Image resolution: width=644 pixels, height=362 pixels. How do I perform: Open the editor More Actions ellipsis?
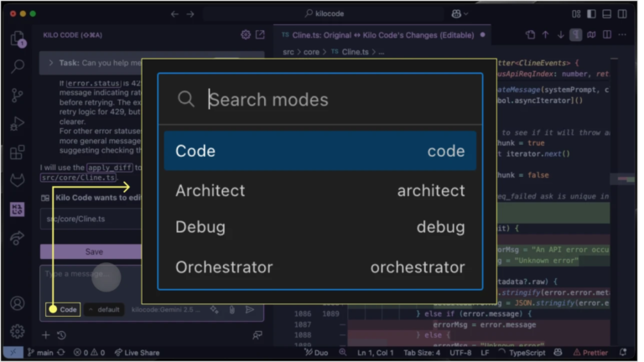(x=622, y=35)
